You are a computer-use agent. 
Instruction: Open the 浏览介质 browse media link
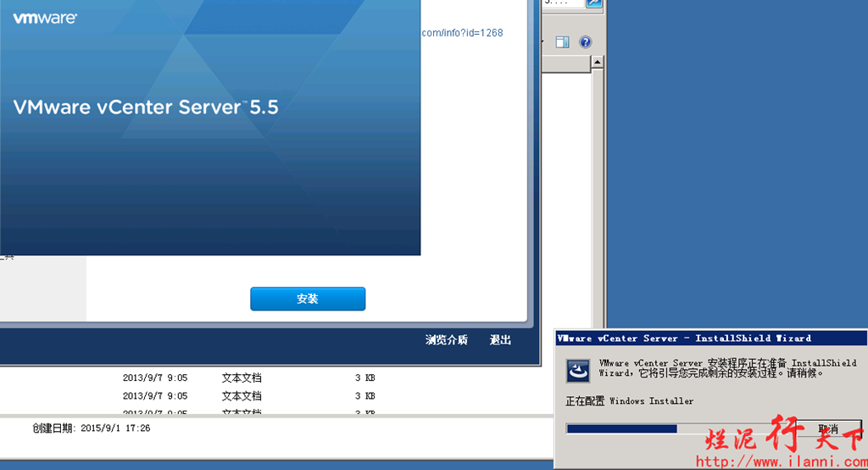tap(446, 340)
